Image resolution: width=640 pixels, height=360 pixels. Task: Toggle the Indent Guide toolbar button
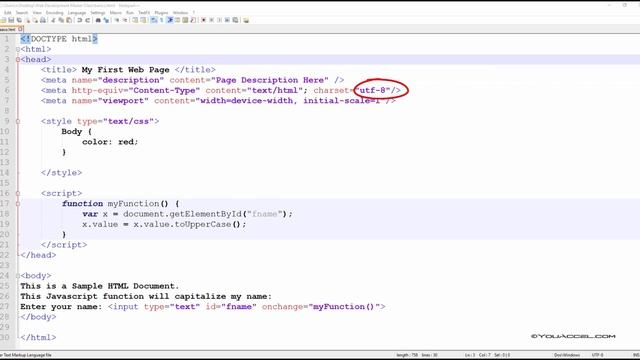(x=169, y=20)
